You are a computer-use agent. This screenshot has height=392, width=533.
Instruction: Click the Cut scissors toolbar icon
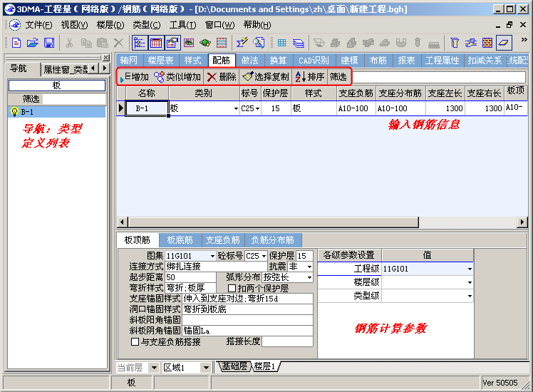[x=69, y=43]
